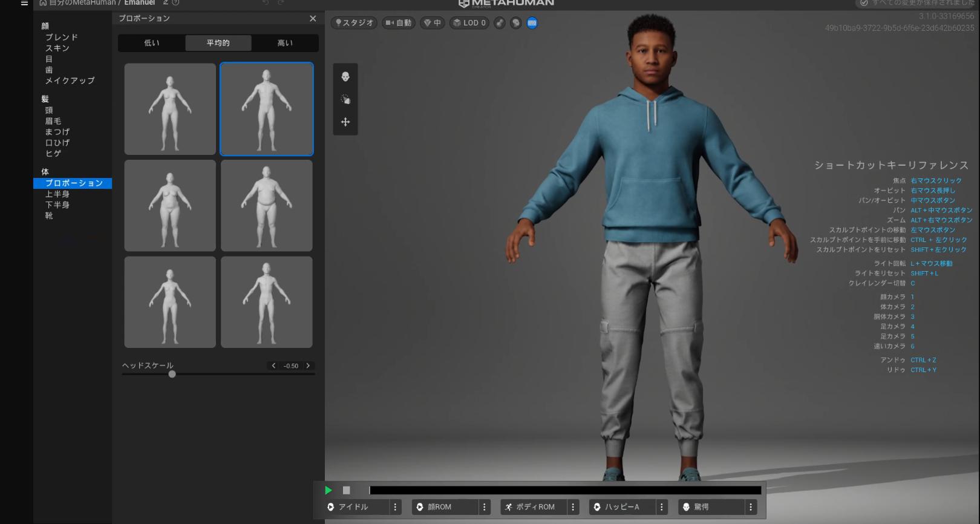The width and height of the screenshot is (980, 524).
Task: Open ブレンド in the face section
Action: (x=62, y=37)
